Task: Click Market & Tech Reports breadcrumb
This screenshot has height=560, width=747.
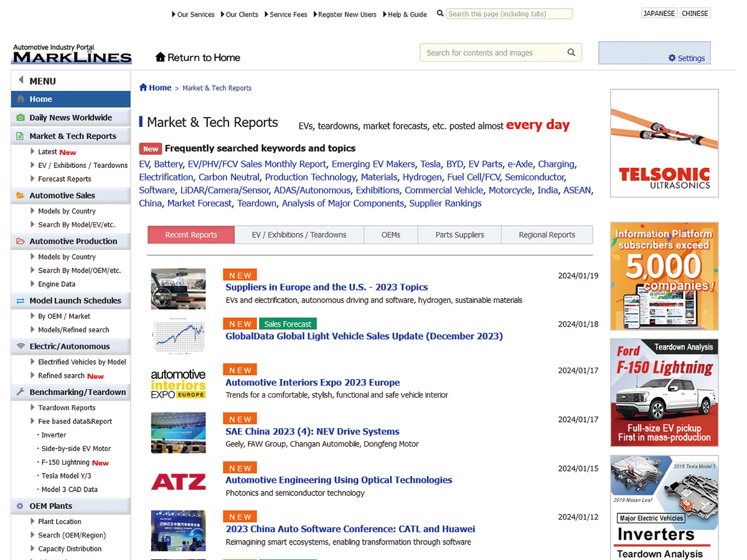Action: [217, 88]
